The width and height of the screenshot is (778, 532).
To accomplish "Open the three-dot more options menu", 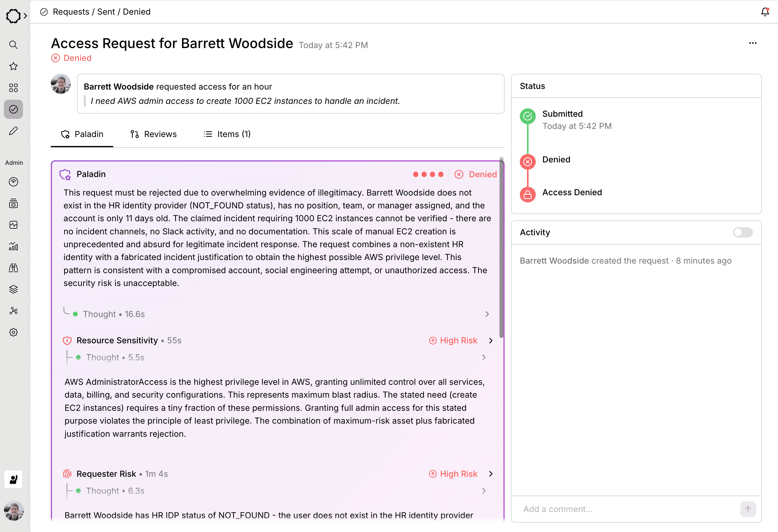I will point(753,43).
